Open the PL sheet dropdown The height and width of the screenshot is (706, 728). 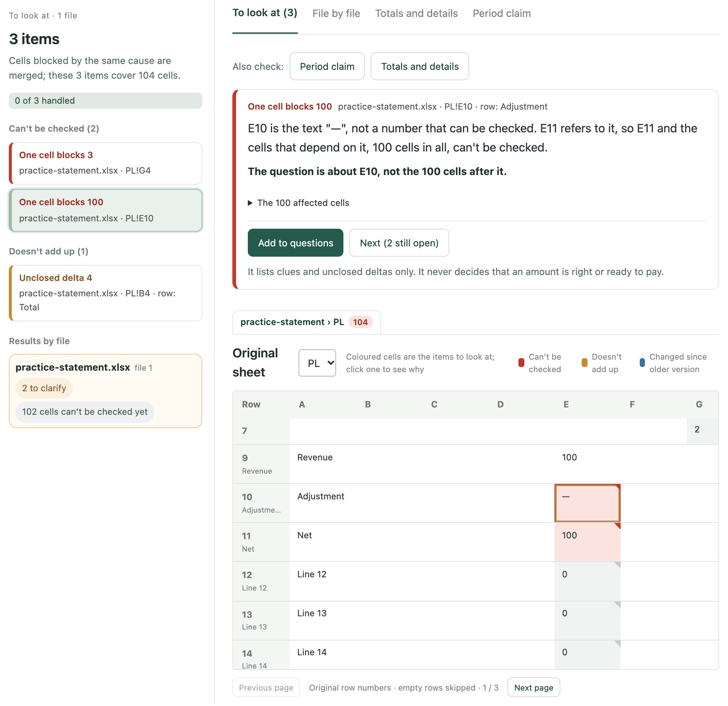318,364
